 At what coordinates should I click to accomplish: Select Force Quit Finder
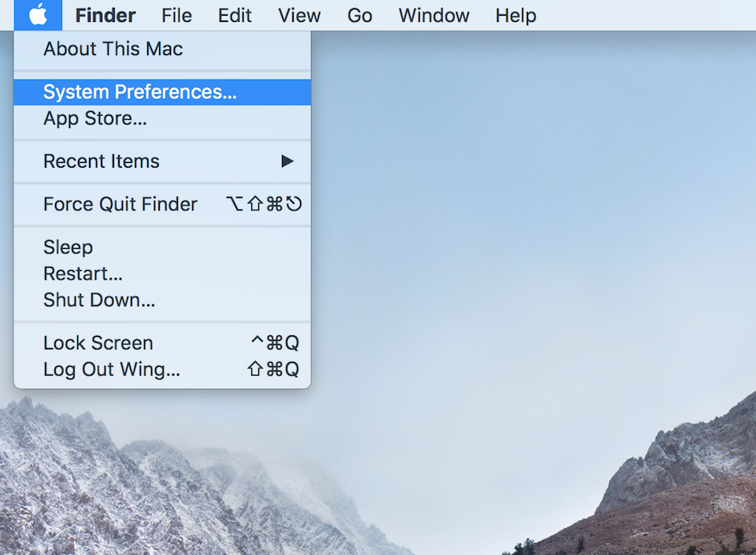click(120, 204)
